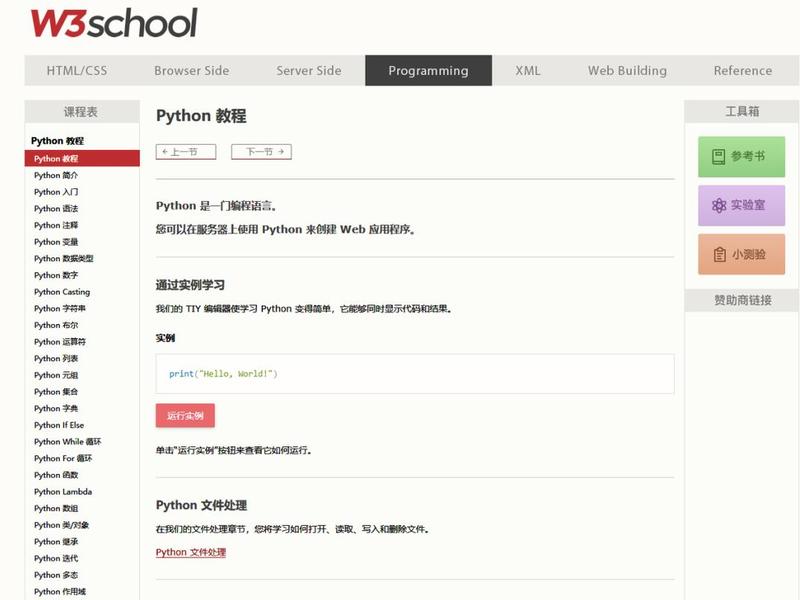Click the red 运行实例 run button
800x600 pixels.
tap(185, 415)
